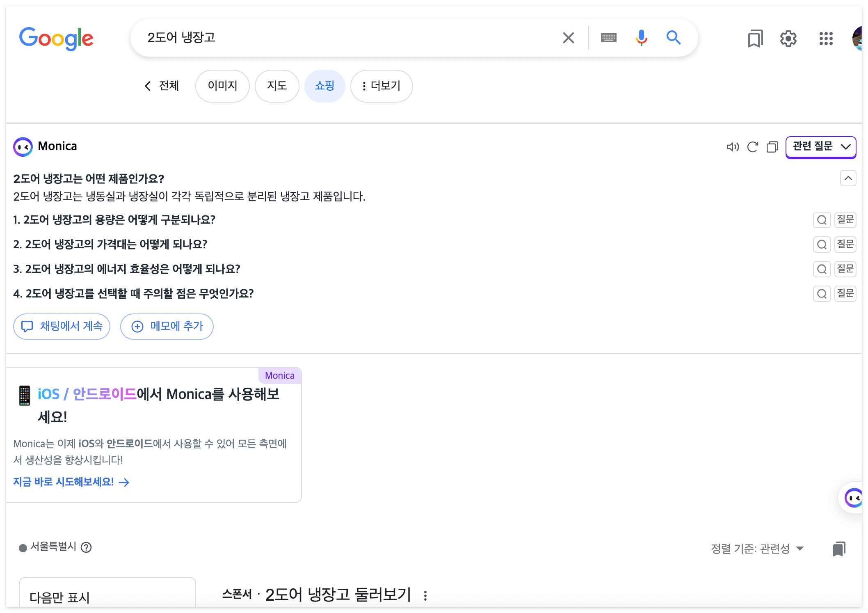
Task: Click 질문 button for 가격대 question
Action: (x=845, y=245)
